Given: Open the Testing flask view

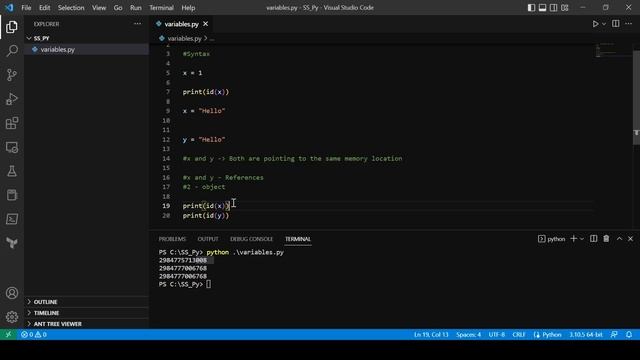Looking at the screenshot, I should (x=12, y=171).
